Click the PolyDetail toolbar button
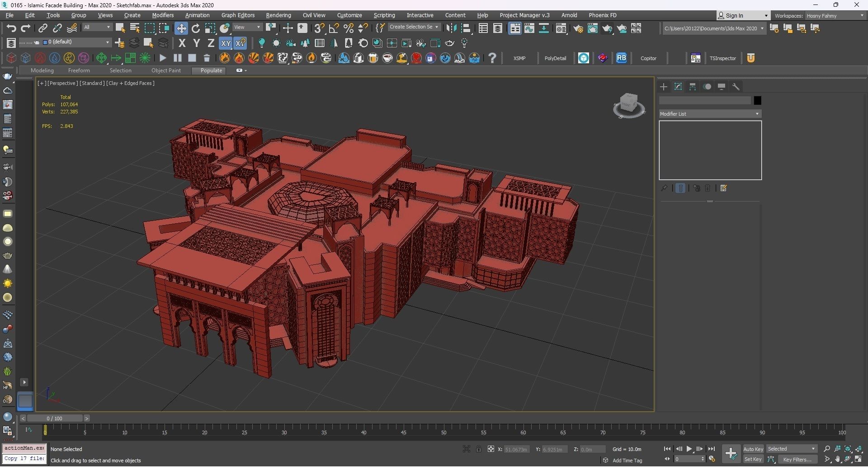The width and height of the screenshot is (868, 470). [555, 58]
